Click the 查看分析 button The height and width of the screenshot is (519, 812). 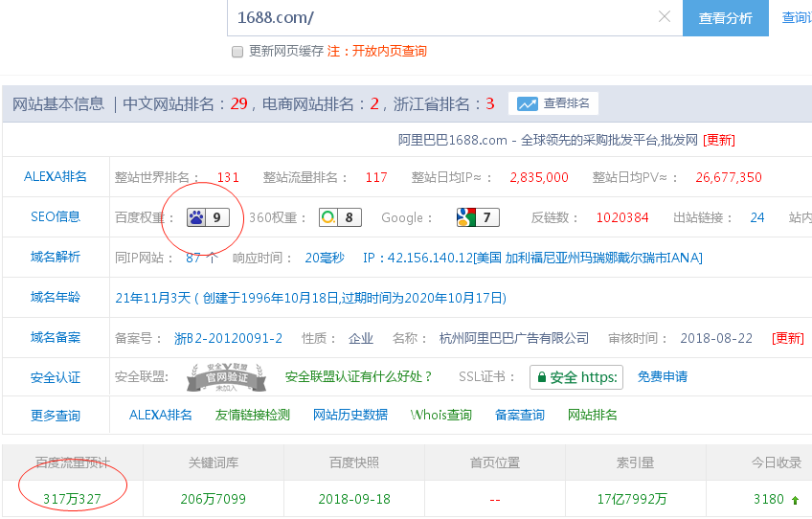pyautogui.click(x=725, y=18)
